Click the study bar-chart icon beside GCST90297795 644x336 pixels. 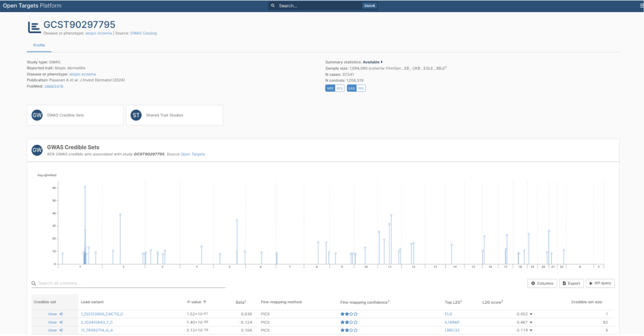[x=34, y=28]
